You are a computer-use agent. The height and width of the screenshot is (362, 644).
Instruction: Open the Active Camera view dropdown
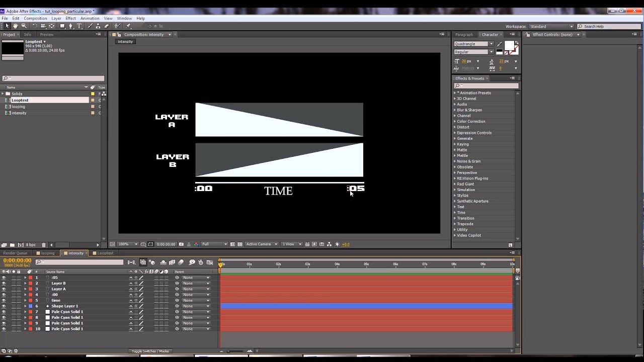(262, 244)
